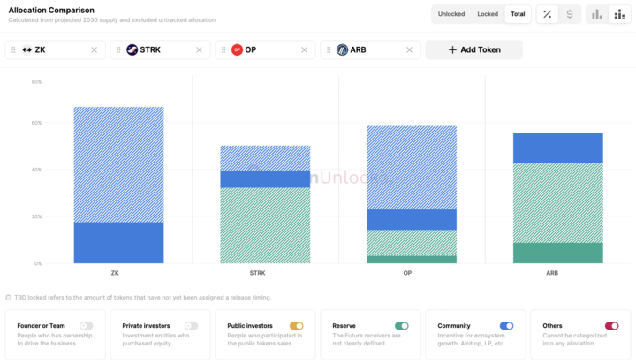Disable the Reserve toggle
Screen dimensions: 636x364
coord(402,326)
